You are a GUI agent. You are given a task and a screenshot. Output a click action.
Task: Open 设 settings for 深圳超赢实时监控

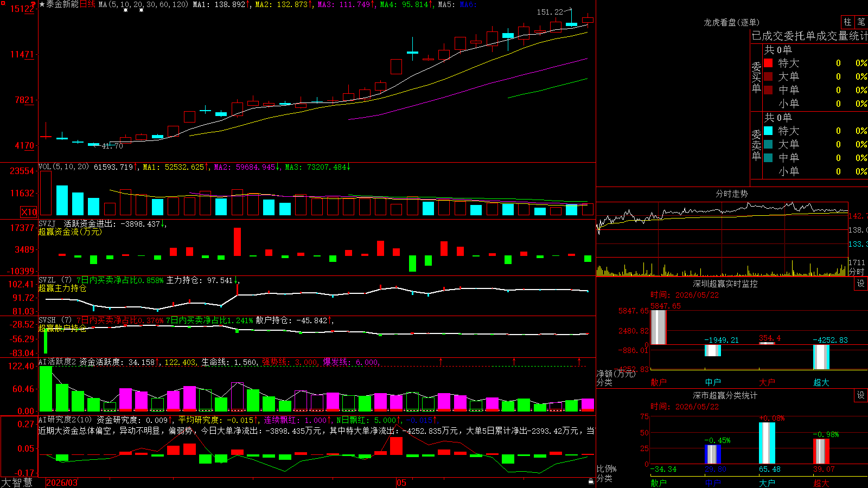tap(861, 284)
